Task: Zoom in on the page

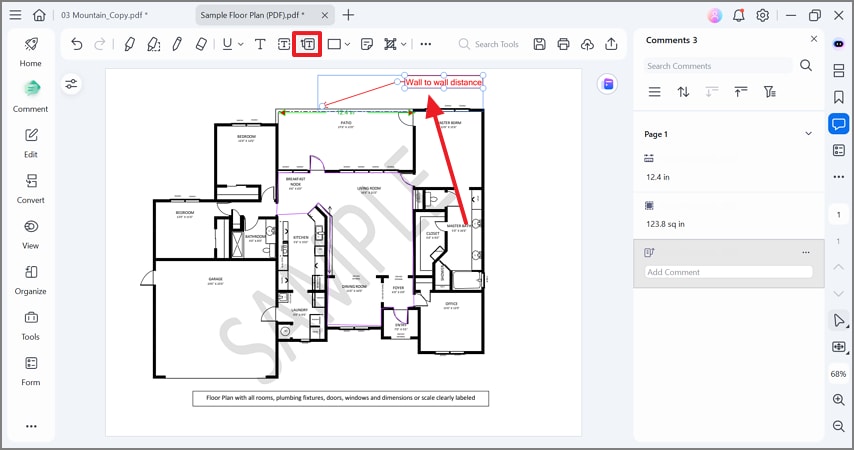Action: pos(839,399)
